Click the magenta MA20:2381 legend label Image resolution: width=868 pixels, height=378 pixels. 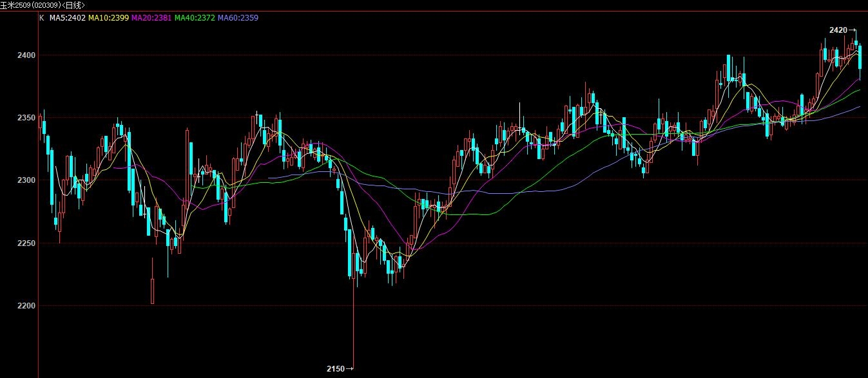(151, 18)
